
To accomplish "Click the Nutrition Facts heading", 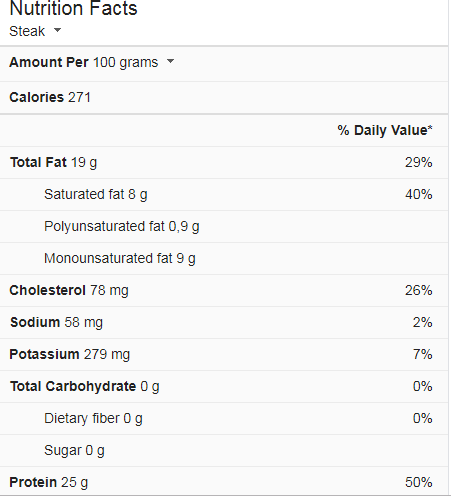I will coord(73,8).
